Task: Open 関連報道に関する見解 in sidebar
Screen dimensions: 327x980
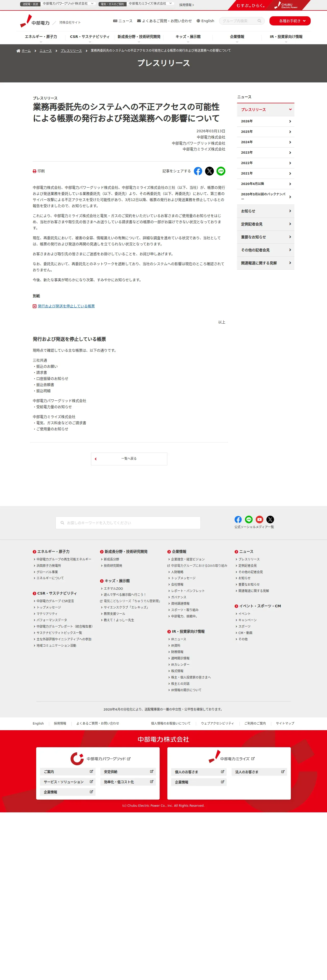Action: pos(265,263)
